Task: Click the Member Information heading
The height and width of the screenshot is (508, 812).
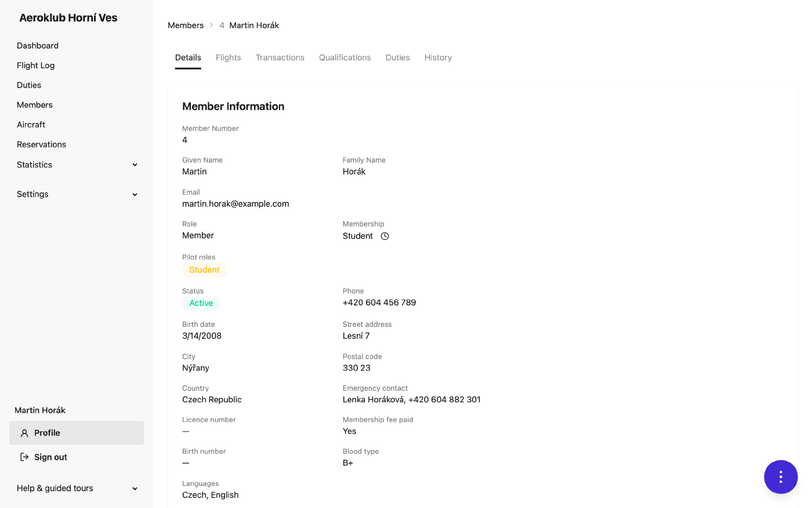Action: tap(233, 106)
